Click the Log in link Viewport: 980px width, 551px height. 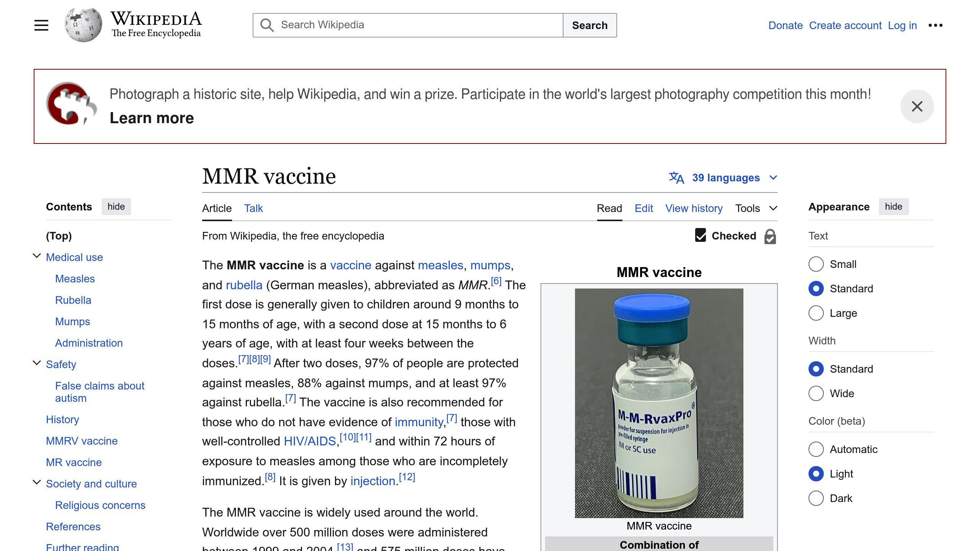point(902,25)
